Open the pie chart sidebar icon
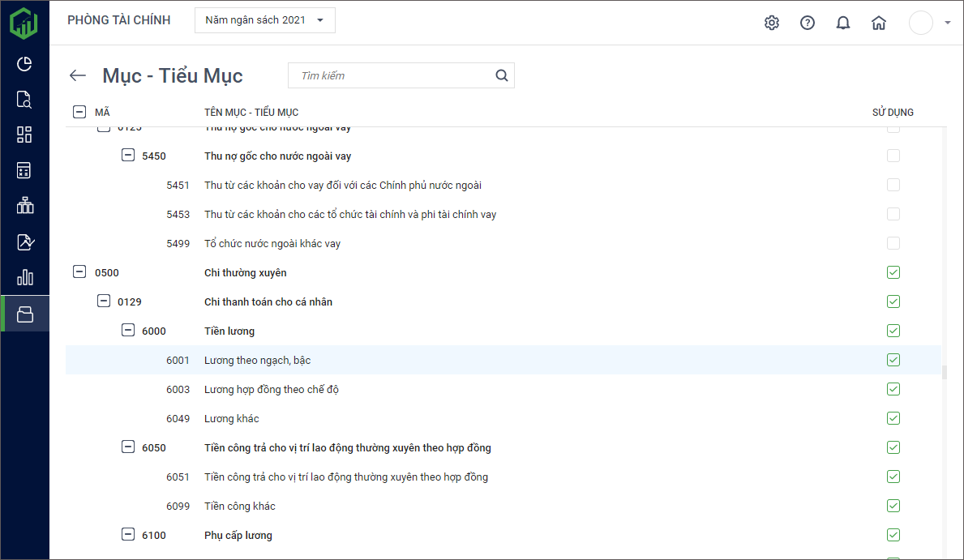This screenshot has height=560, width=964. pyautogui.click(x=24, y=64)
